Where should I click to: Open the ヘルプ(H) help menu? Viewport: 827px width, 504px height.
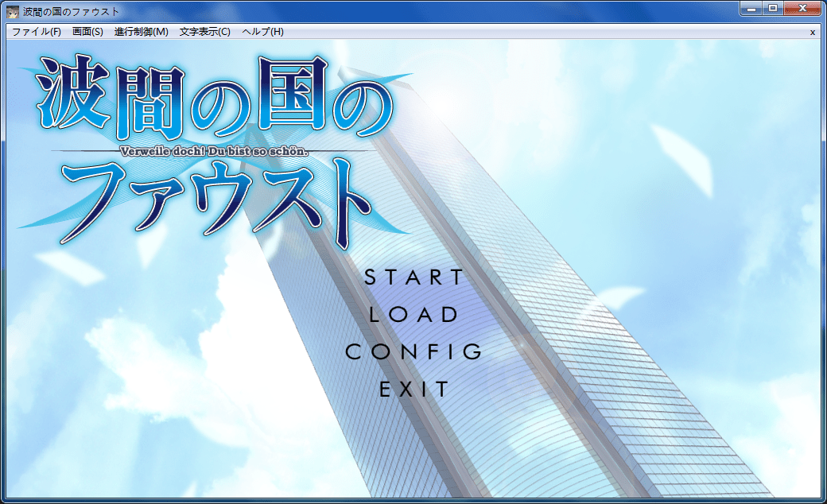point(262,32)
